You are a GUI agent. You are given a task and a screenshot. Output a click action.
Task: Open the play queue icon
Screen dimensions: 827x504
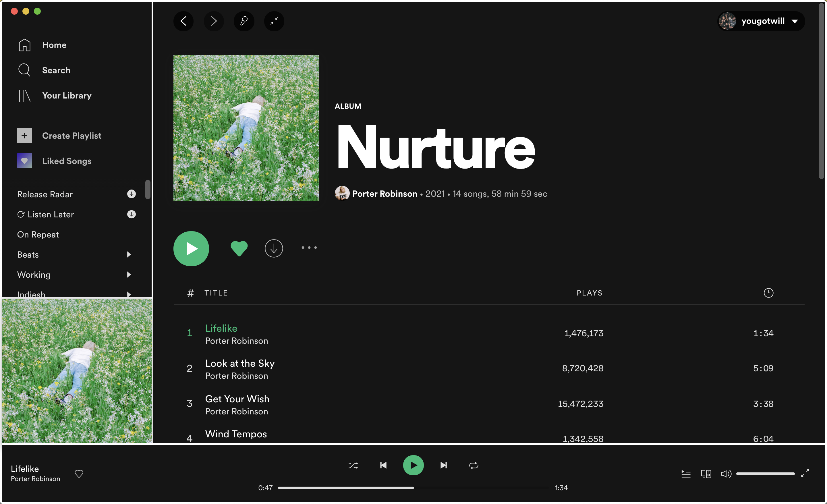tap(686, 474)
